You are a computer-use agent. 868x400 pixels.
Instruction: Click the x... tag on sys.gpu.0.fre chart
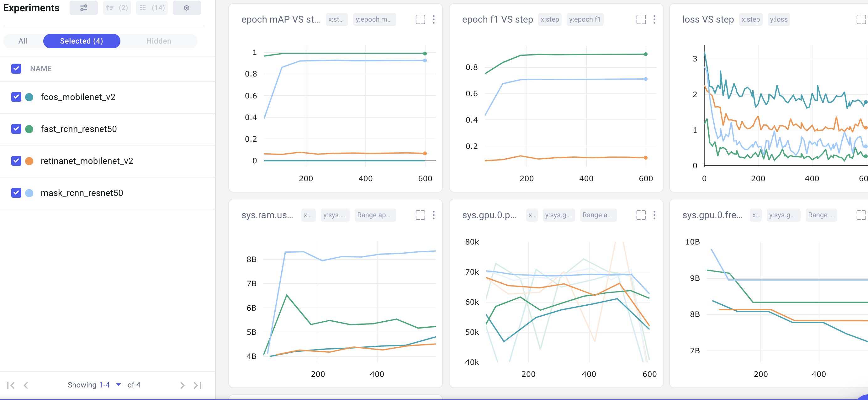pos(756,215)
